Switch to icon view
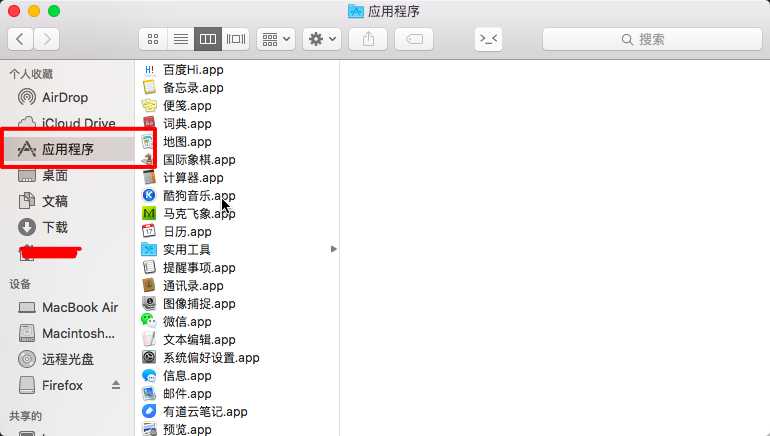This screenshot has height=436, width=770. 153,39
